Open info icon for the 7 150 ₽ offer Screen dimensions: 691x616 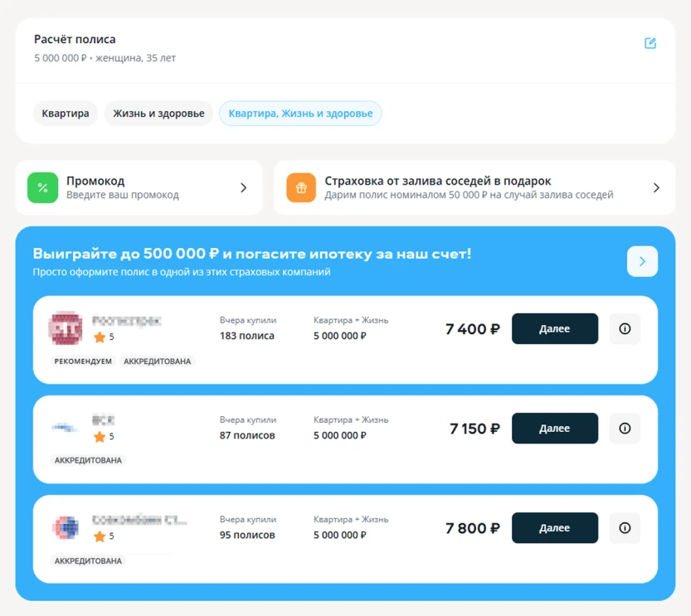click(625, 429)
